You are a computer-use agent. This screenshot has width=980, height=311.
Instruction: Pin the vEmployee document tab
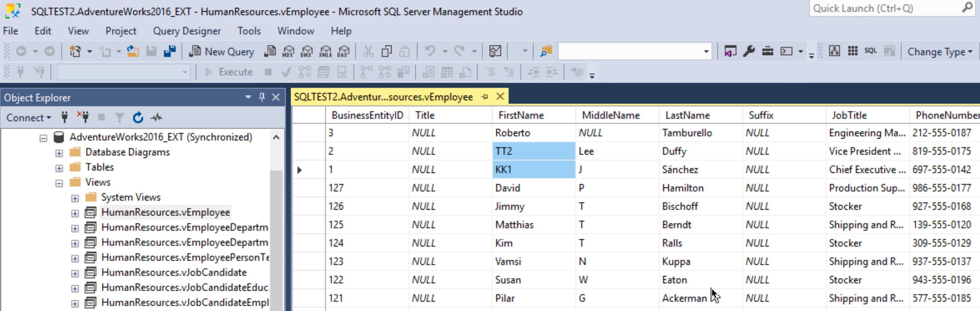(x=485, y=97)
